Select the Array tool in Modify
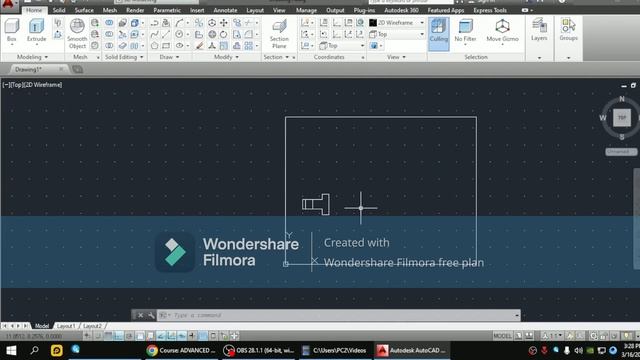 [x=249, y=46]
